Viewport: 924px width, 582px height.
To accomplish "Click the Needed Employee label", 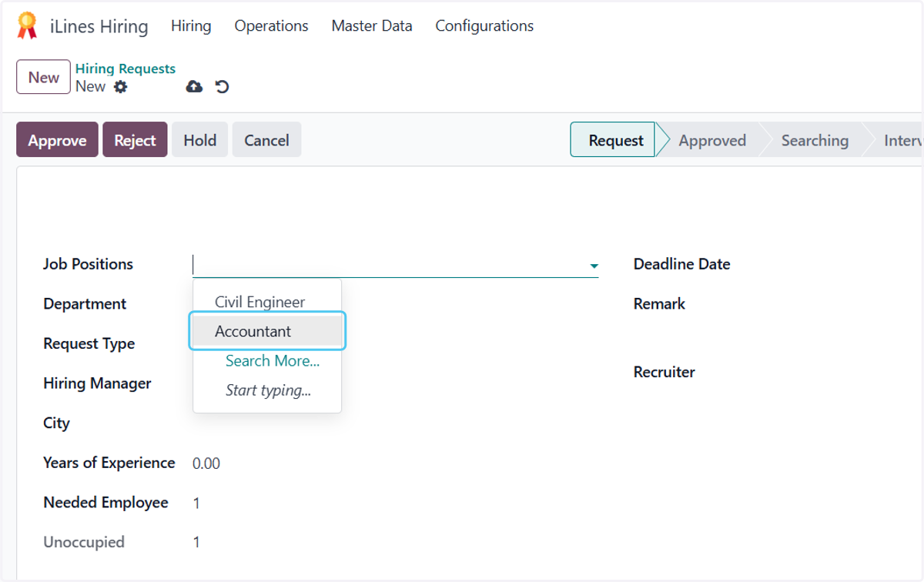I will 105,503.
